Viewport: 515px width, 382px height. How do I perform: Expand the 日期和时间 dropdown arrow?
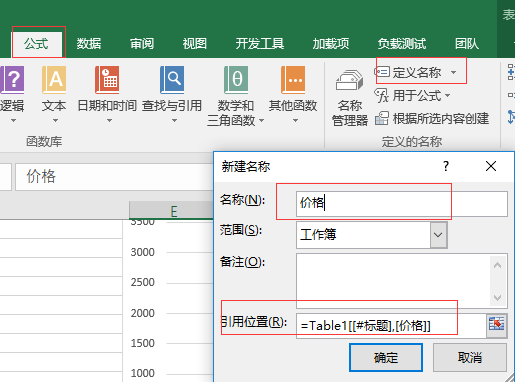tap(109, 120)
